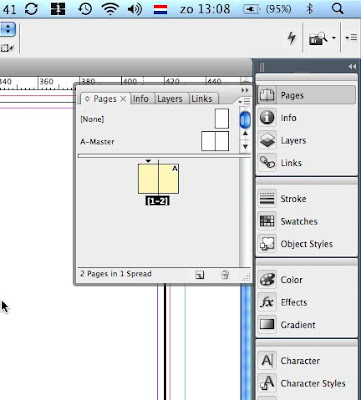Viewport: 361px width, 400px height.
Task: Click the battery status icon
Action: [x=251, y=9]
